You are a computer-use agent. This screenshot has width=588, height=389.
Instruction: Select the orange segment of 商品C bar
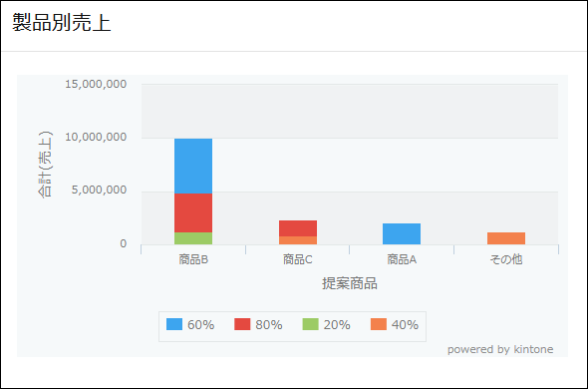pos(298,240)
